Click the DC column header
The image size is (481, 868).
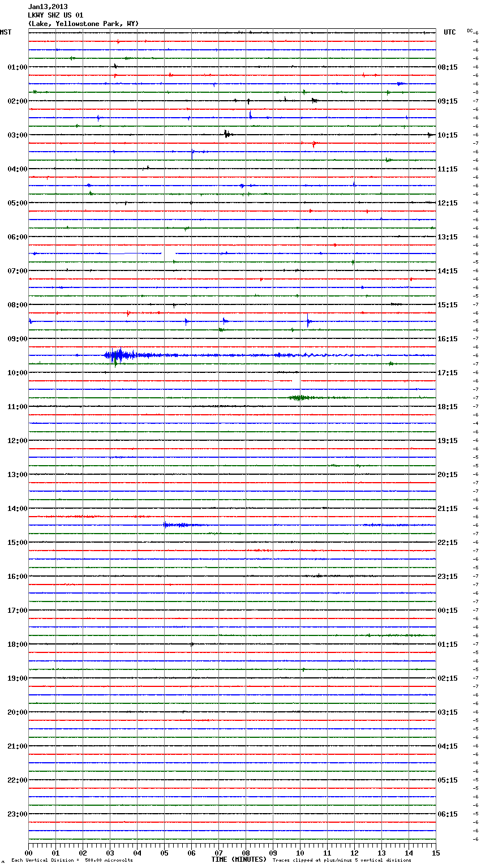coord(470,31)
